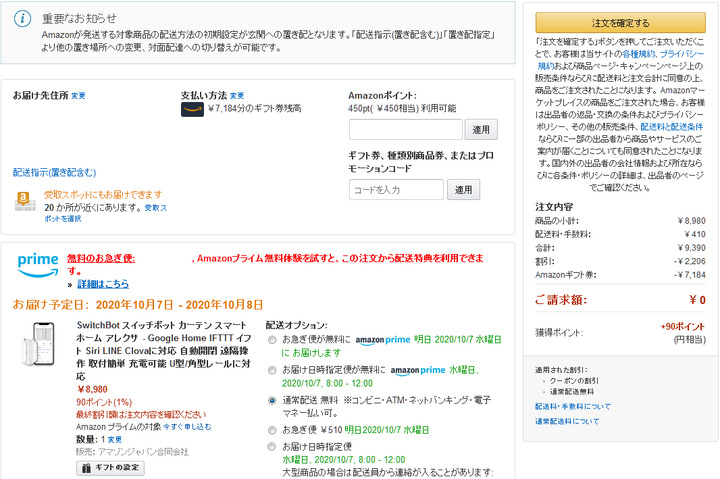720x479 pixels.
Task: Apply the entered Amazon points
Action: click(x=481, y=130)
